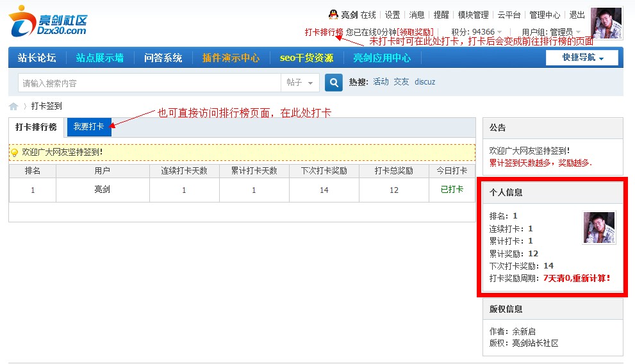Viewport: 635px width, 364px height.
Task: Click [领取奖励] link
Action: [415, 32]
